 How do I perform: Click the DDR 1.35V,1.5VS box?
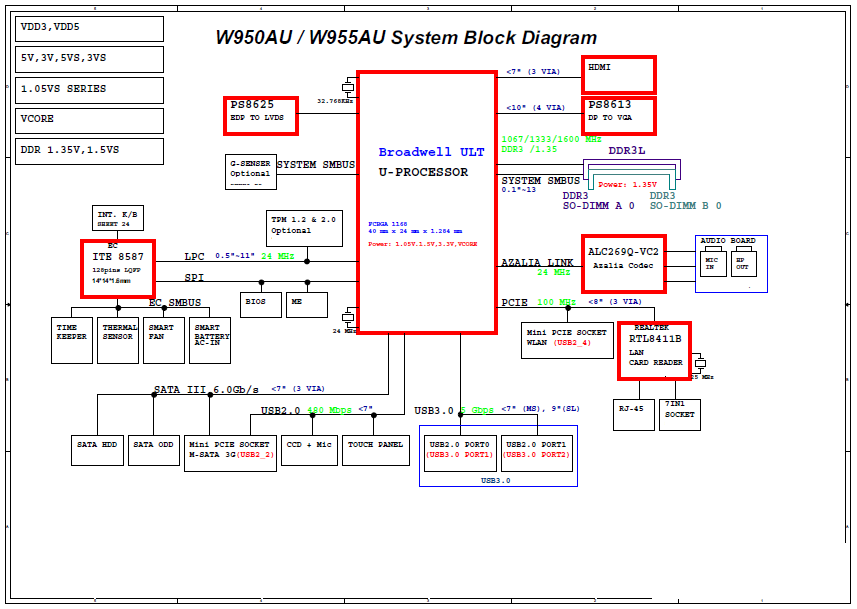pyautogui.click(x=89, y=151)
